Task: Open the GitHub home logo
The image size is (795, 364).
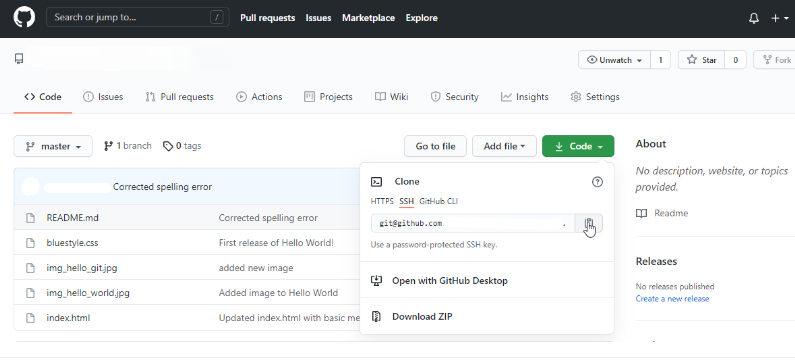Action: coord(24,17)
